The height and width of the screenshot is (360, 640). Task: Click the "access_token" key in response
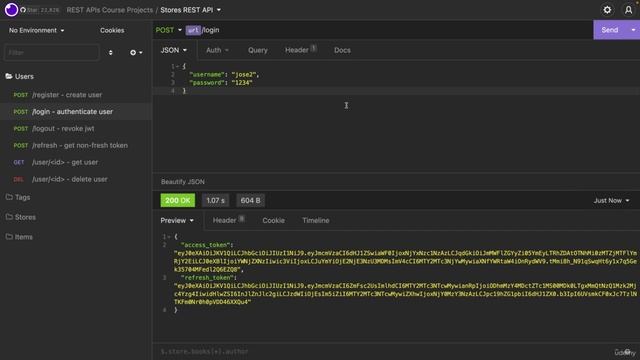[x=207, y=245]
